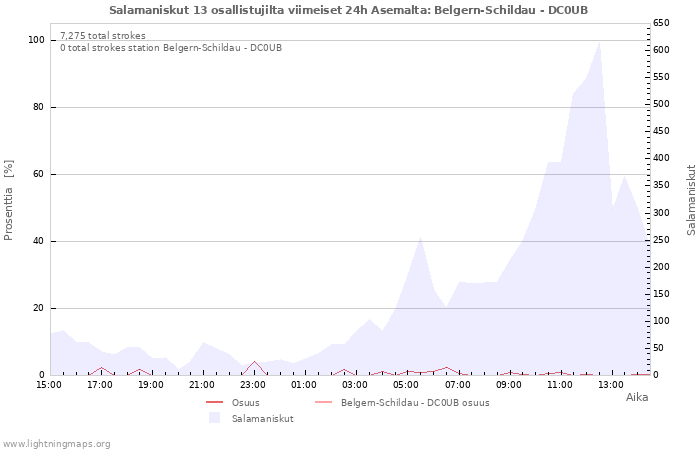Click the red Osuus legend line swatch

(214, 402)
